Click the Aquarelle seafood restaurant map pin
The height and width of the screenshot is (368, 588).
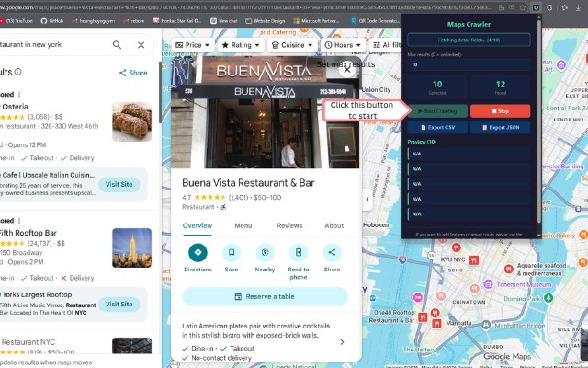pos(509,269)
